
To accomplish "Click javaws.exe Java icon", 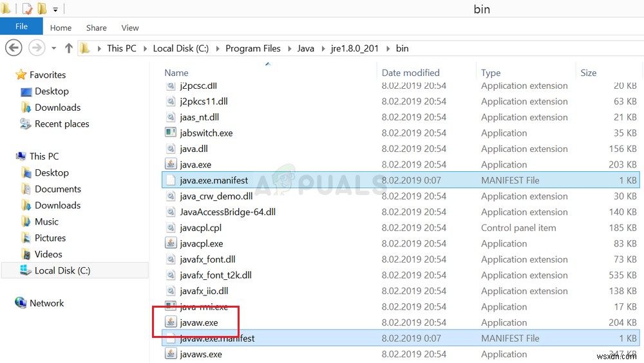I will (171, 353).
